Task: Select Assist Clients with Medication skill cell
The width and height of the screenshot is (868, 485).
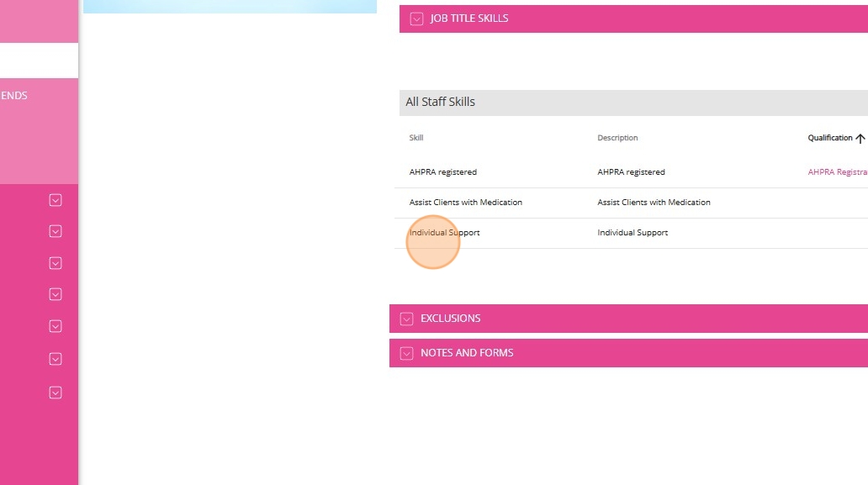Action: tap(466, 203)
